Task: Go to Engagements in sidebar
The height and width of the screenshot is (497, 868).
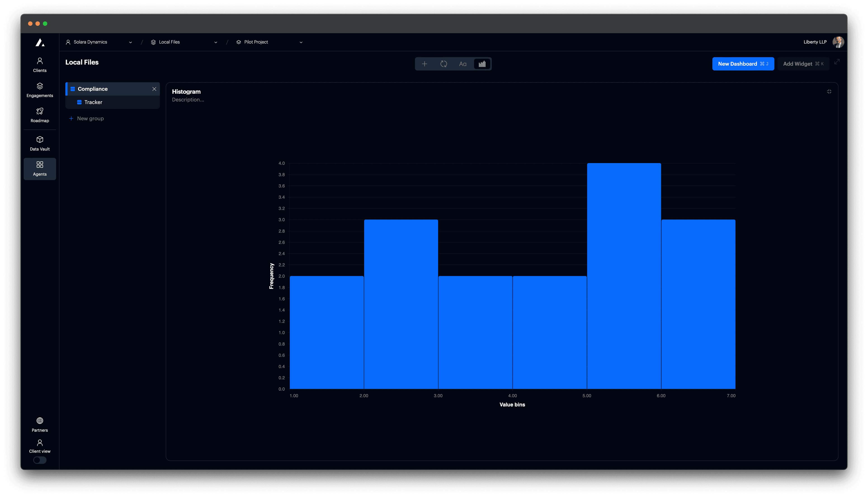Action: tap(40, 90)
